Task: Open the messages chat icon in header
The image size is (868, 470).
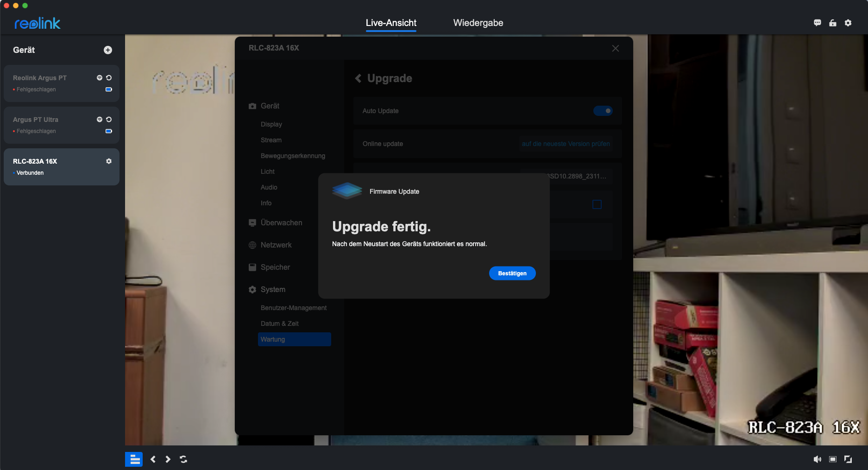Action: pos(818,23)
